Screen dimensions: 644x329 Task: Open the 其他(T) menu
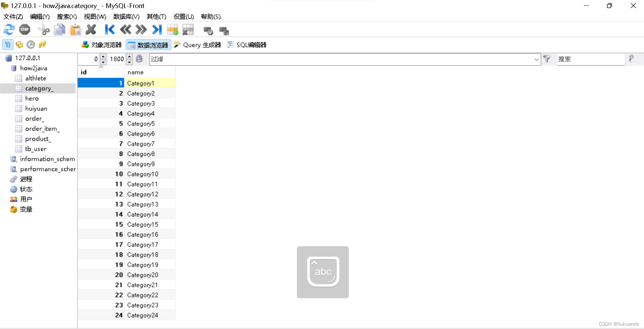156,16
